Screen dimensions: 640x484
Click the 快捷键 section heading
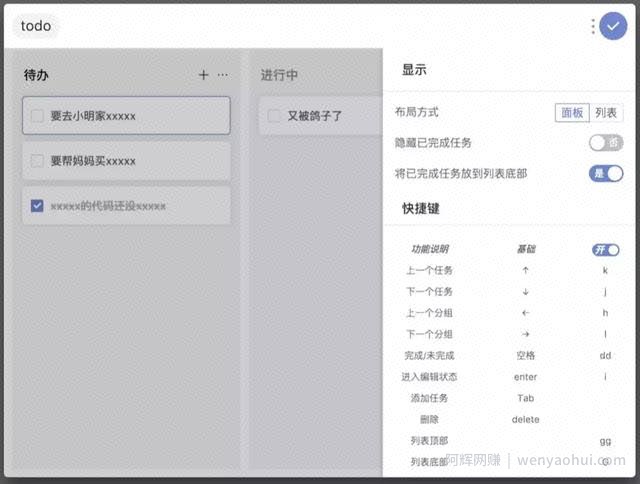point(421,209)
